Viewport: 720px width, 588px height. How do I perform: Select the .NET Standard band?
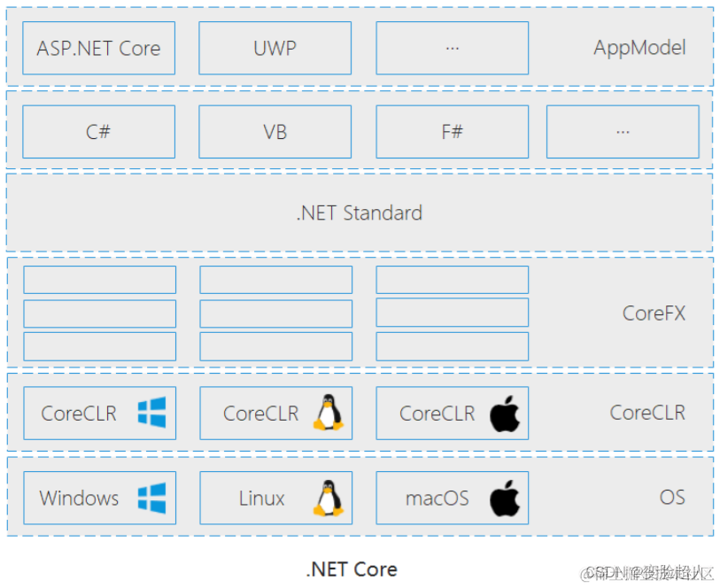[358, 213]
